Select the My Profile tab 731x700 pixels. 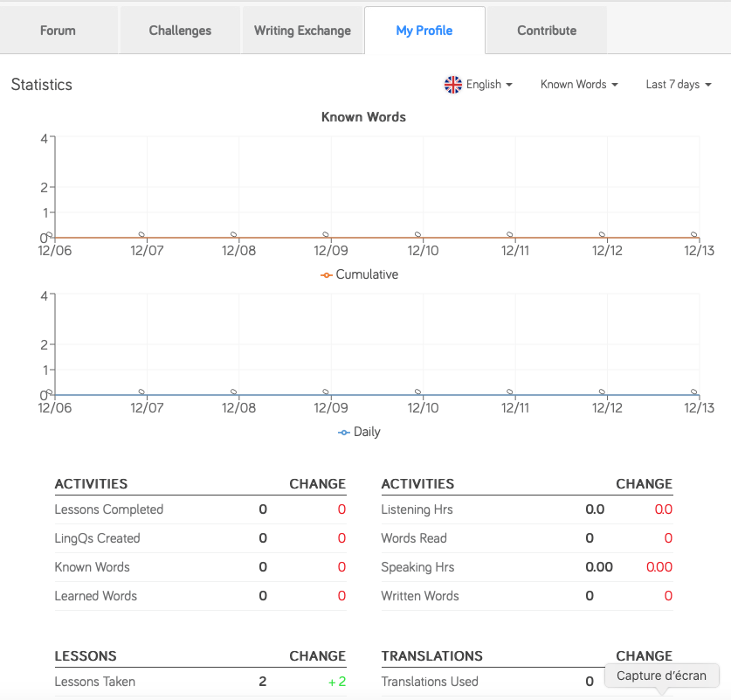point(424,31)
